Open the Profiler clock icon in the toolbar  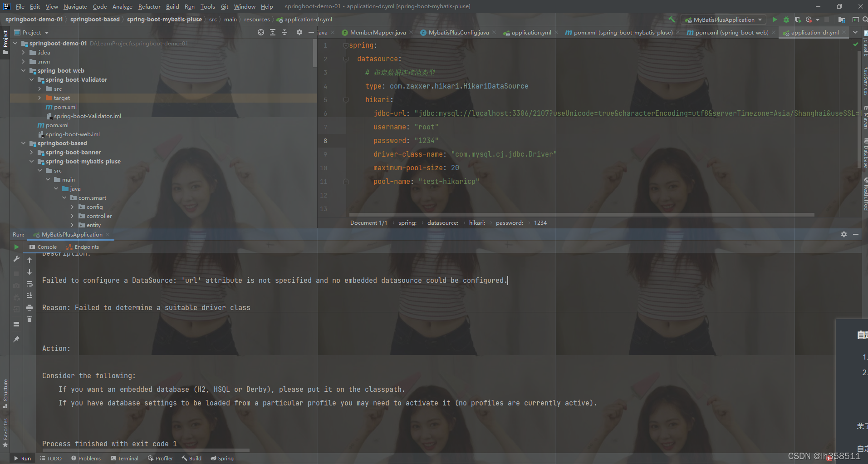click(x=809, y=20)
